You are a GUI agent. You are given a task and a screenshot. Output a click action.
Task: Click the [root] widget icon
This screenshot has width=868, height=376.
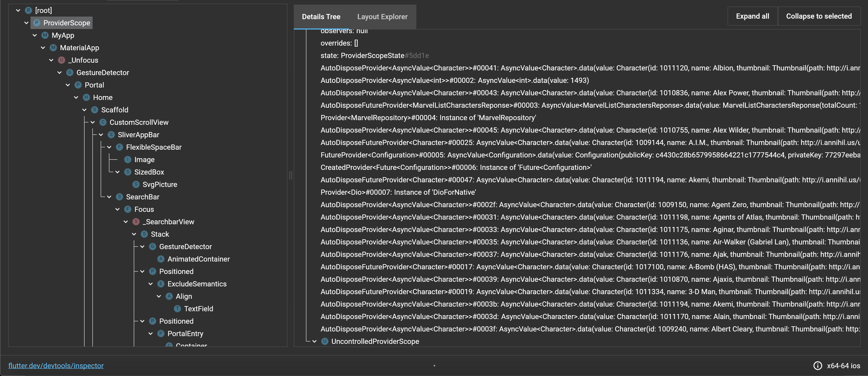point(28,10)
